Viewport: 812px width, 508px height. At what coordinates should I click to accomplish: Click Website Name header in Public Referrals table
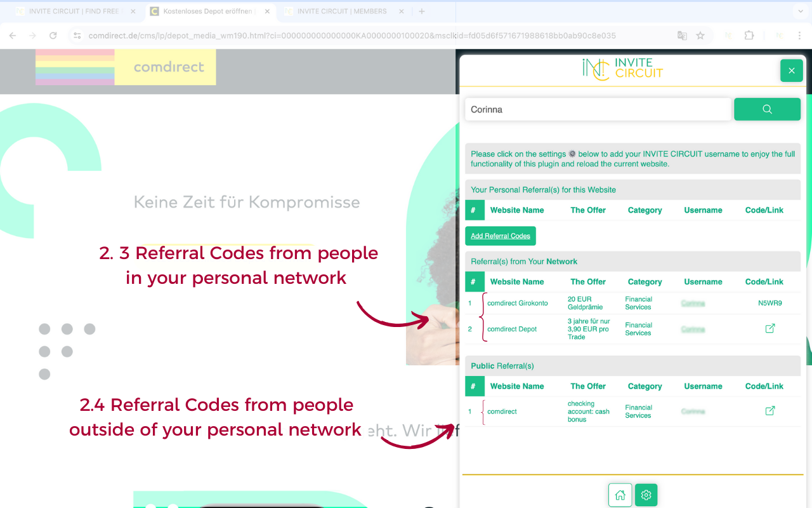(517, 386)
